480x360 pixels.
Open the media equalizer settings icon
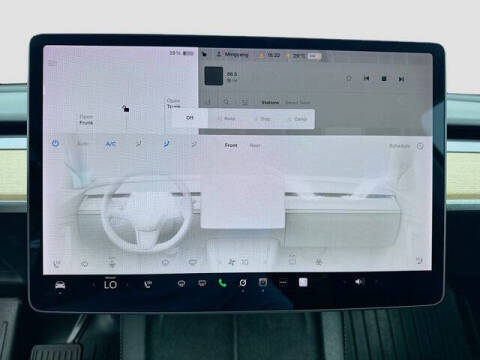click(x=245, y=102)
